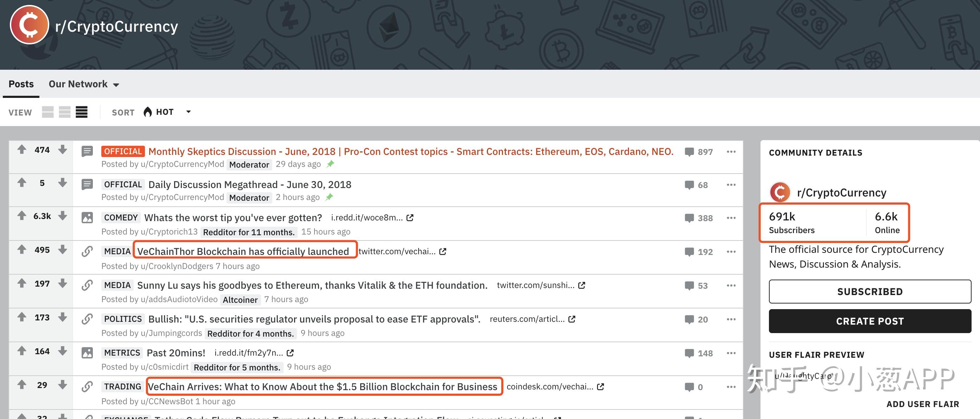The width and height of the screenshot is (980, 419).
Task: Open VeChain Arrives coindesk article title
Action: [x=323, y=387]
